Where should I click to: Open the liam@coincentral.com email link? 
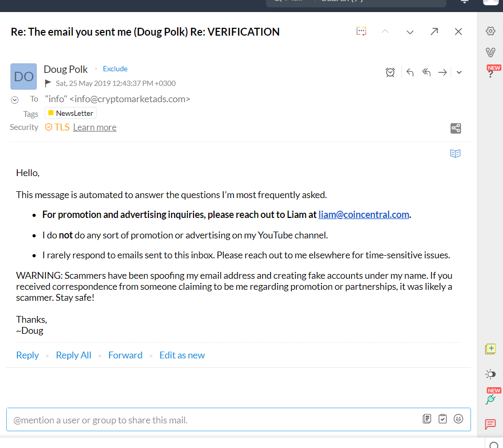[364, 215]
